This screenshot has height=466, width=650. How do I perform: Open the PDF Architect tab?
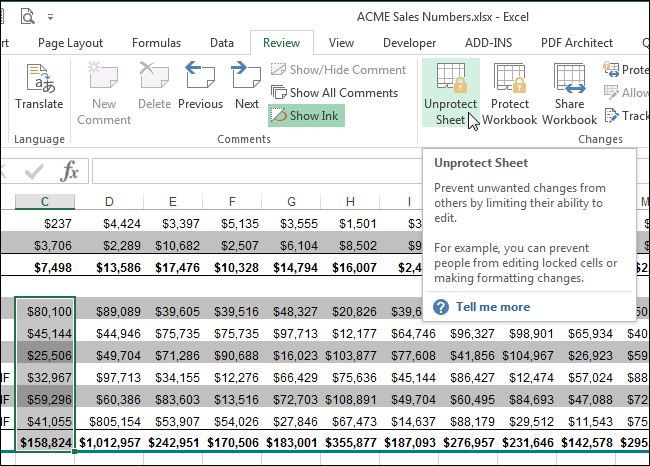577,43
